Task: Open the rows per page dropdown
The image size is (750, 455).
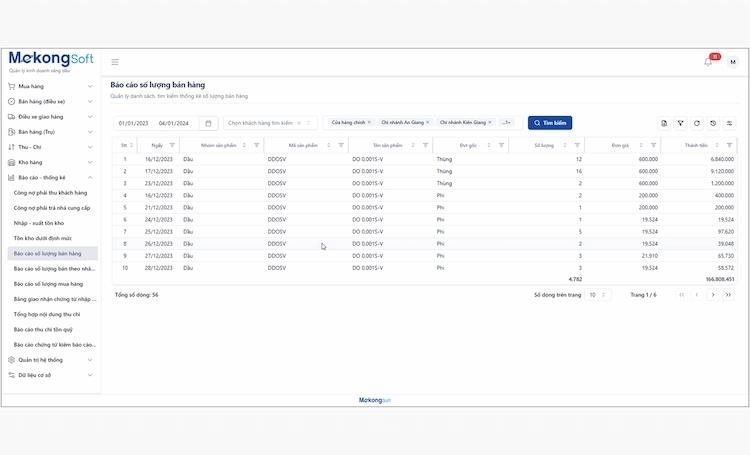Action: [597, 296]
